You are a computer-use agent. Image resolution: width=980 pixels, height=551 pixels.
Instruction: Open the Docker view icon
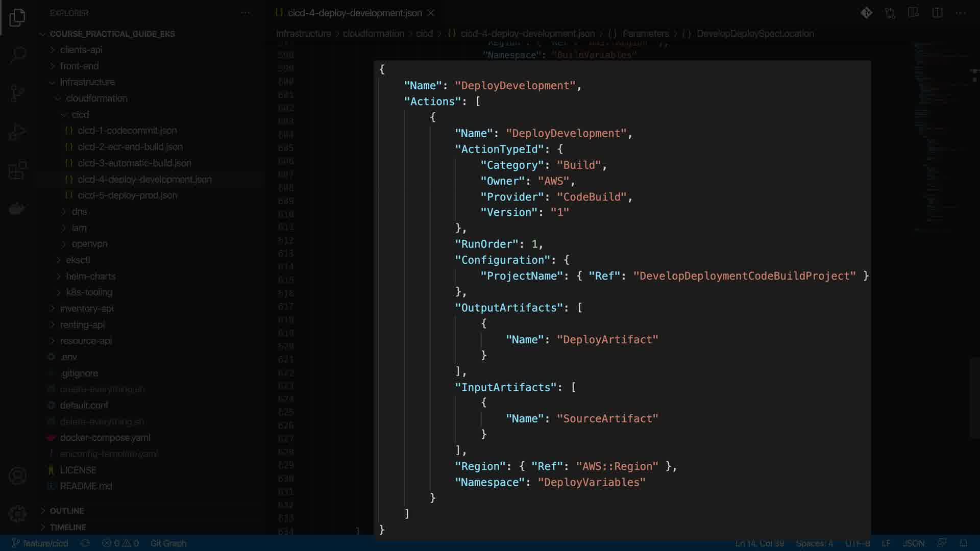click(17, 209)
